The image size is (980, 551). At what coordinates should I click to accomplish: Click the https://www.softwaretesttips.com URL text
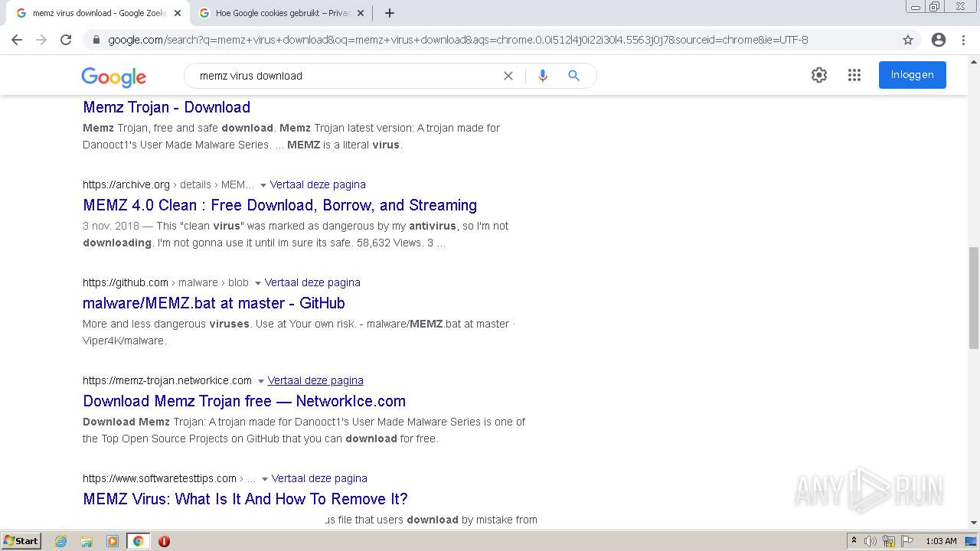[159, 478]
